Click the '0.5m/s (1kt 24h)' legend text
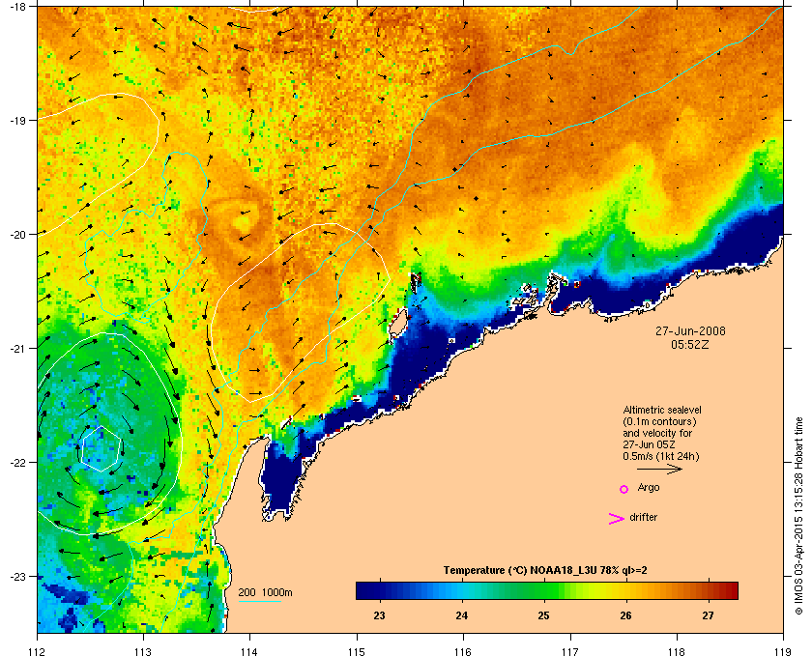812x657 pixels. pyautogui.click(x=661, y=457)
